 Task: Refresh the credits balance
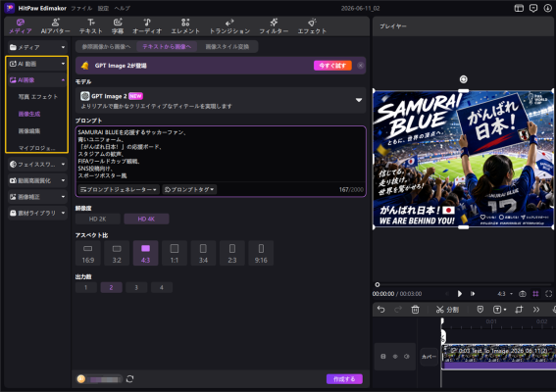click(129, 379)
